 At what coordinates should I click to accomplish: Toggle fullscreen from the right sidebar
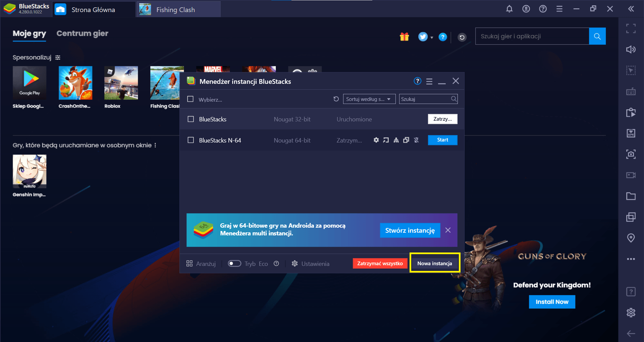tap(631, 28)
